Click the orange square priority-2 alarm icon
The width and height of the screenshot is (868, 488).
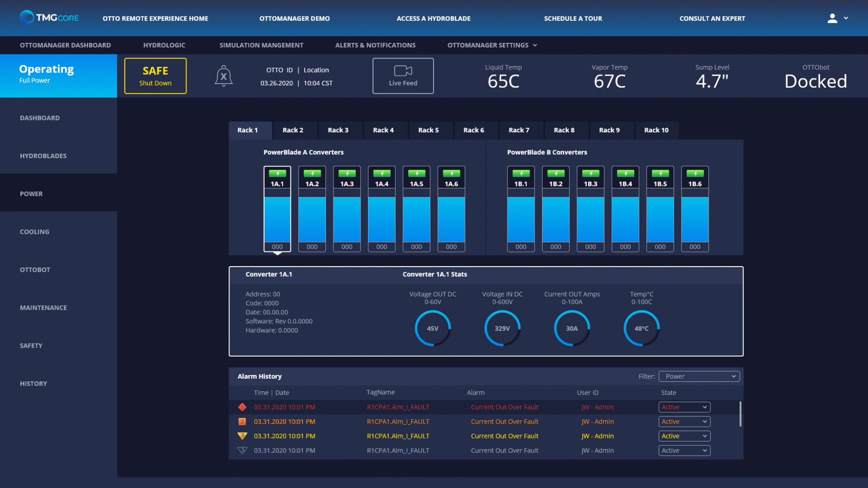242,422
